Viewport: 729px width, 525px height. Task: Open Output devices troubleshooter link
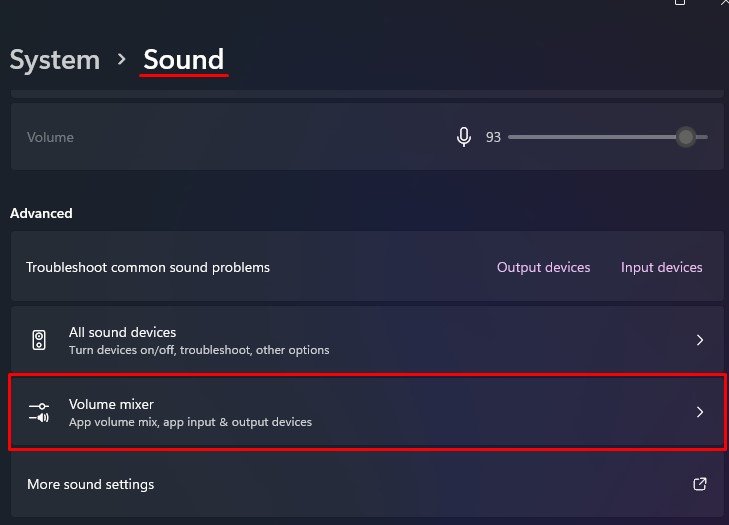point(543,267)
